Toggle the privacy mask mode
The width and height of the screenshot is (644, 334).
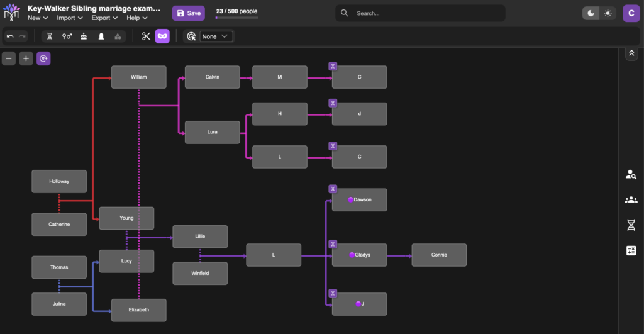[x=162, y=36]
